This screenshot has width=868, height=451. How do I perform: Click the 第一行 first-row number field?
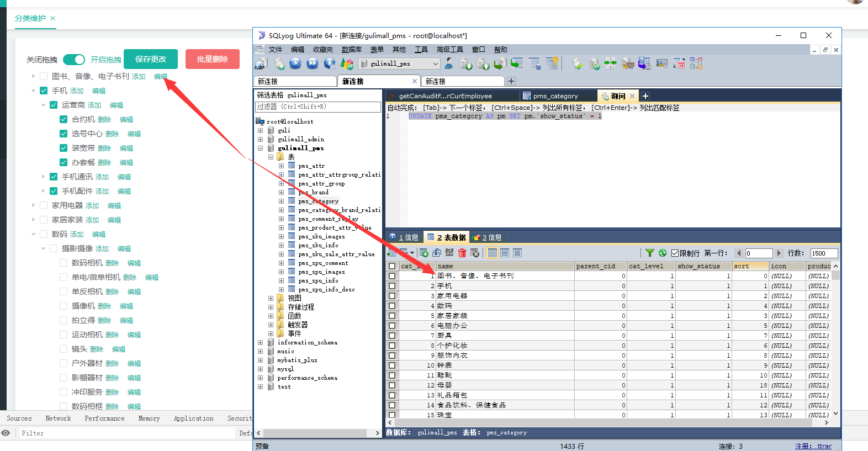tap(759, 253)
